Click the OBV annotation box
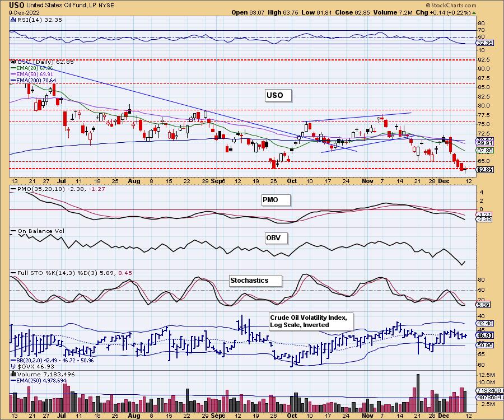504x420 pixels. pos(276,238)
